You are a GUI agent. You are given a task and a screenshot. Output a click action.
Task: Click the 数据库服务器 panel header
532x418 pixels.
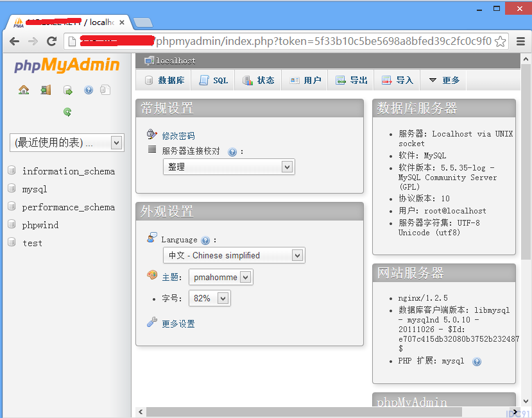(444, 108)
